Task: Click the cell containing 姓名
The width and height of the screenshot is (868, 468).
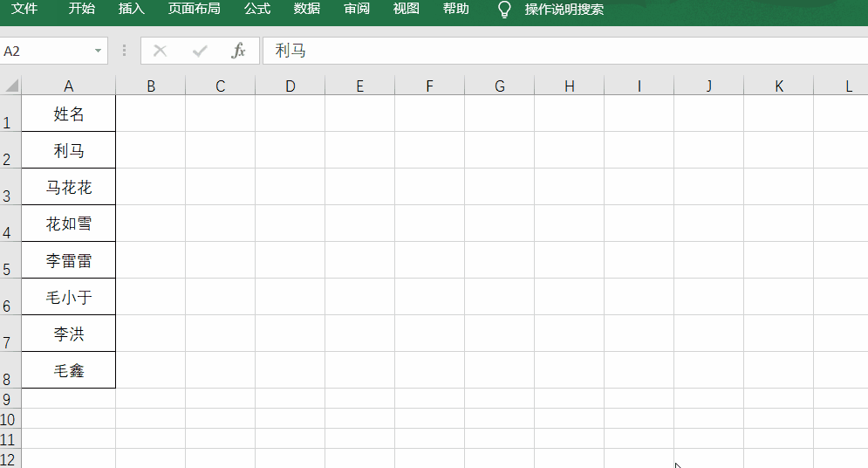Action: point(69,114)
